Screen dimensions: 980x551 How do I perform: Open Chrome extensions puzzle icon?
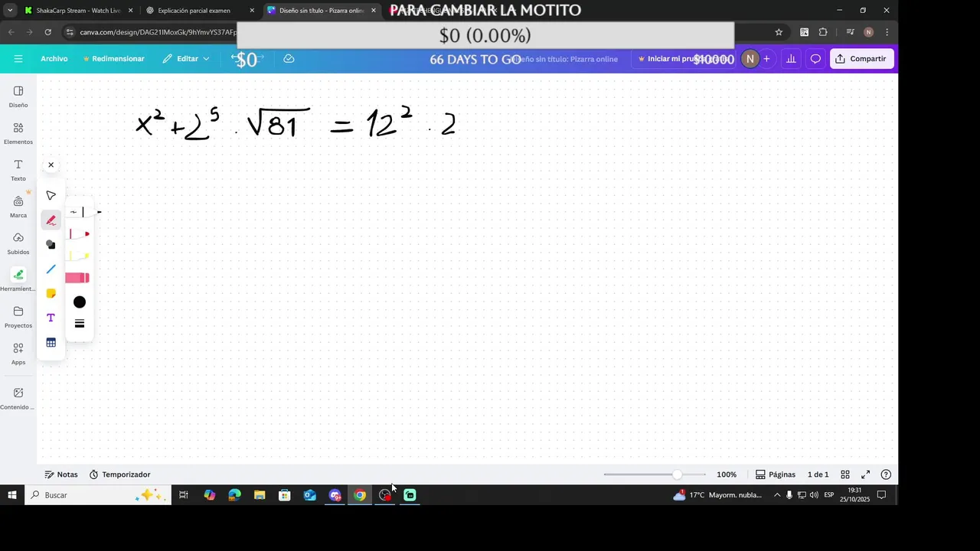tap(823, 32)
